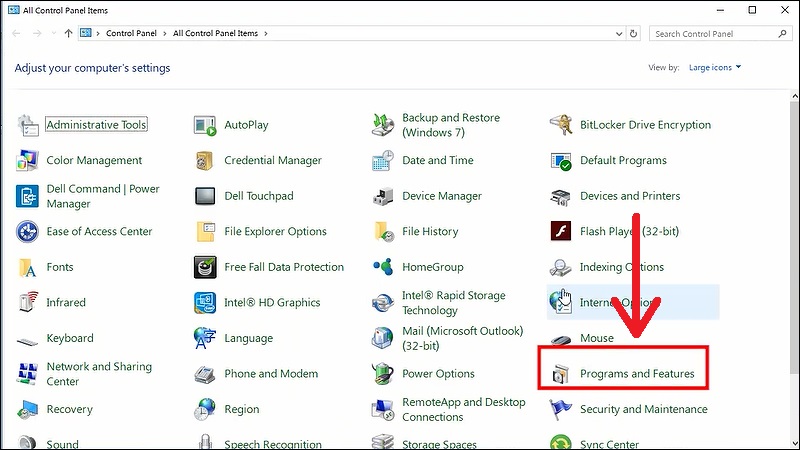Open the Keyboard icon
Viewport: 800px width, 450px height.
pos(28,340)
